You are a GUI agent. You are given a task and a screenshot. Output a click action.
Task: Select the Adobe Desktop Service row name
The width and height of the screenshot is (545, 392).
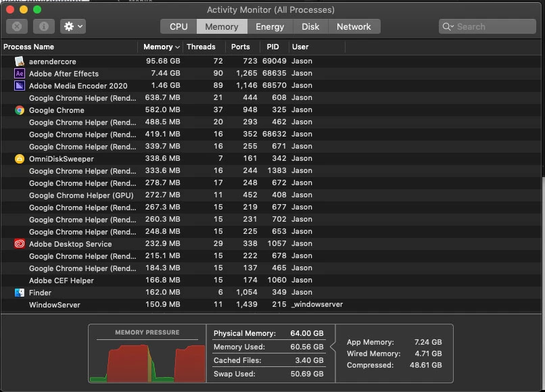coord(70,244)
